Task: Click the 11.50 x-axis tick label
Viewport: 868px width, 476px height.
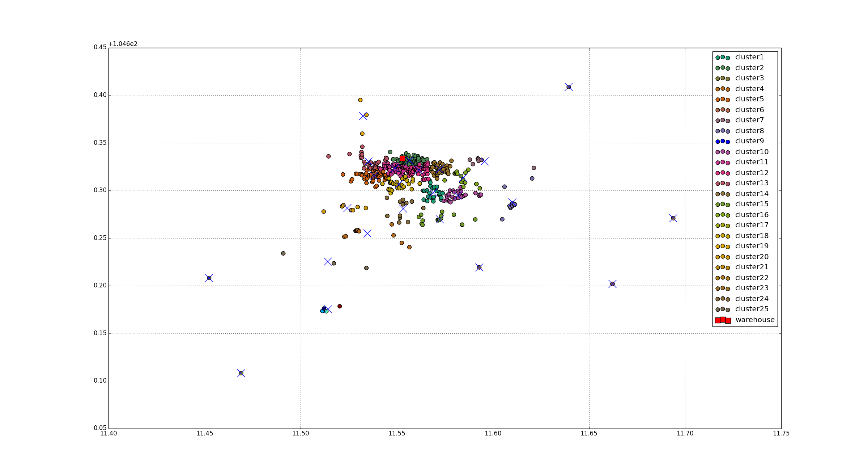Action: tap(301, 434)
